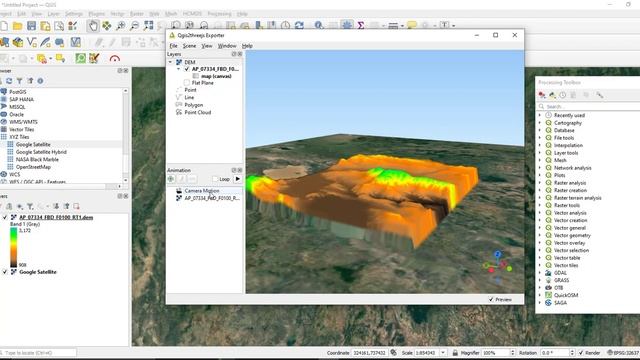This screenshot has height=360, width=640.
Task: Add keyframe button in Animation panel
Action: point(171,179)
